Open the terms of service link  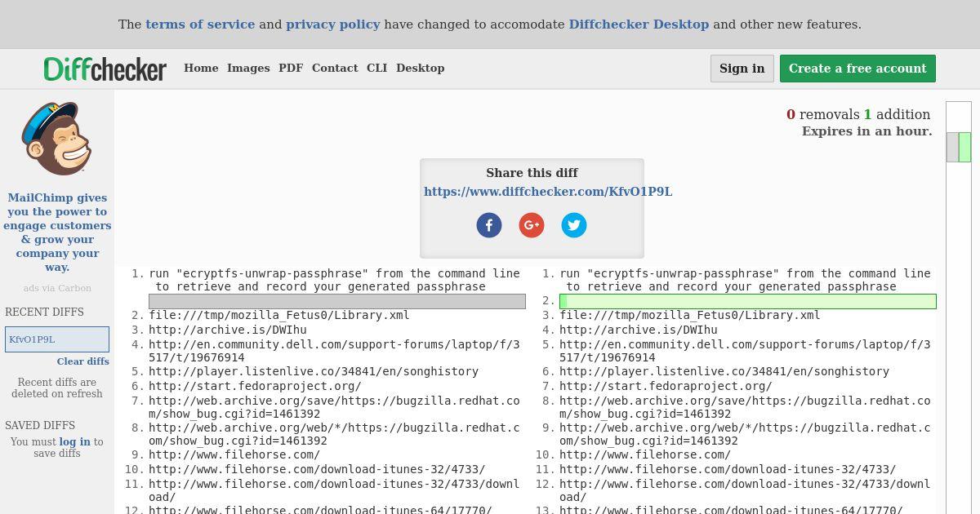[200, 24]
